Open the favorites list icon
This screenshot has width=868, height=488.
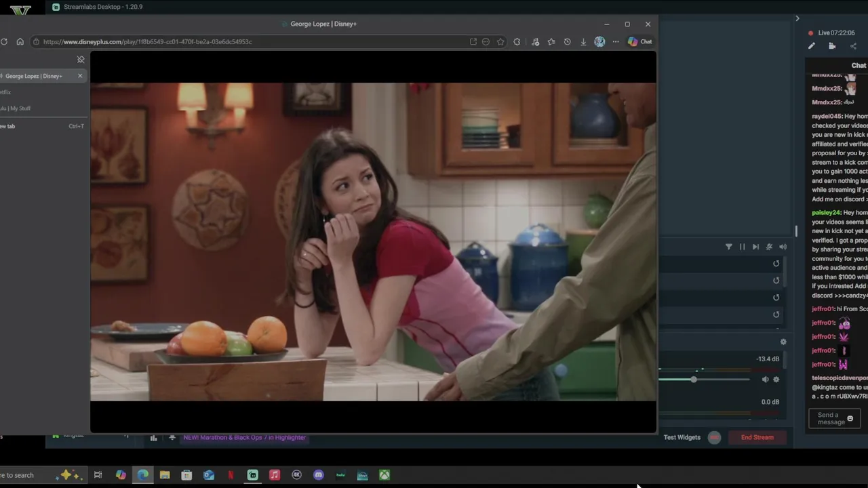[551, 41]
